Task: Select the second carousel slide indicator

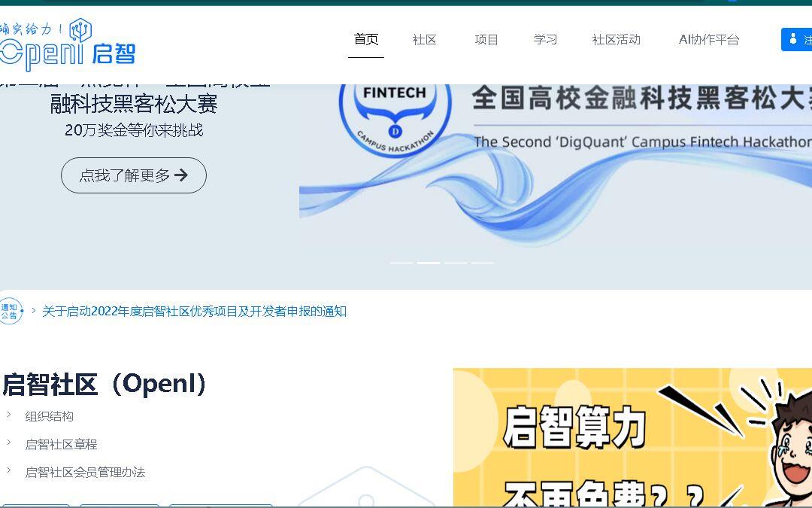Action: pos(429,263)
